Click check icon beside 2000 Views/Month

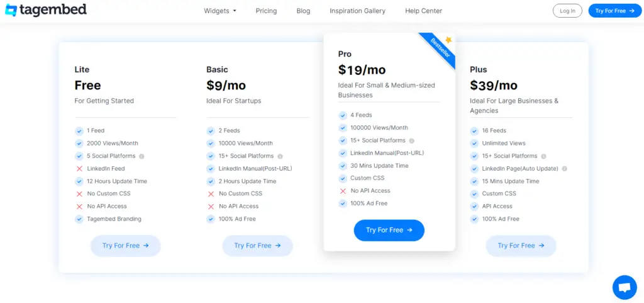click(x=79, y=144)
